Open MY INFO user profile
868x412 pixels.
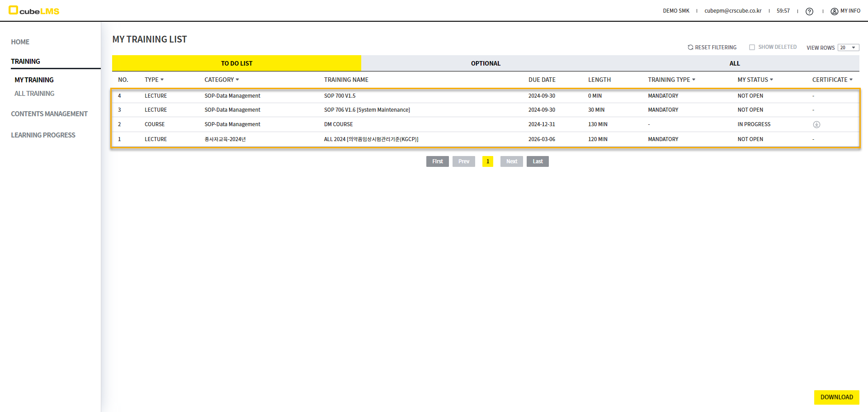click(x=845, y=11)
